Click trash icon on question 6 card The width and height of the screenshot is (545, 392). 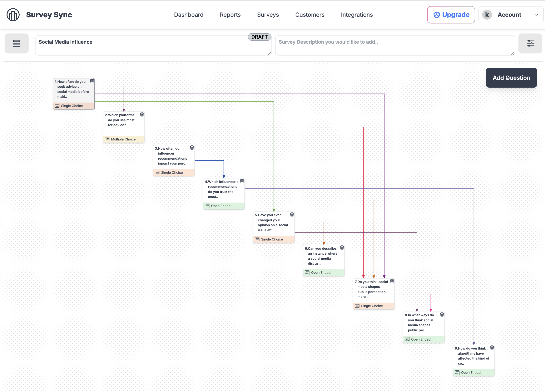pos(342,248)
